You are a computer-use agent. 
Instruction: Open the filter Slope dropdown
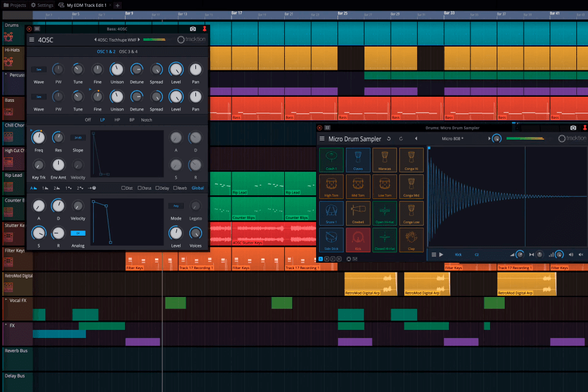[78, 138]
